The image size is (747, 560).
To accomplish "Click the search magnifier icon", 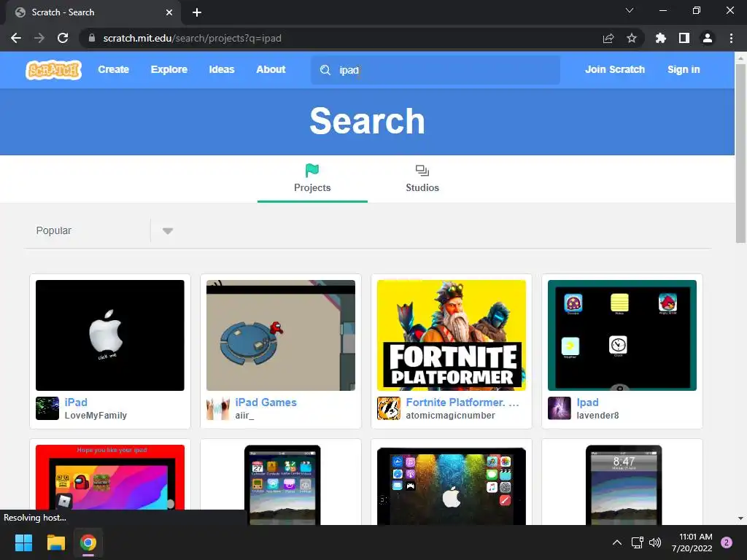I will (x=325, y=70).
